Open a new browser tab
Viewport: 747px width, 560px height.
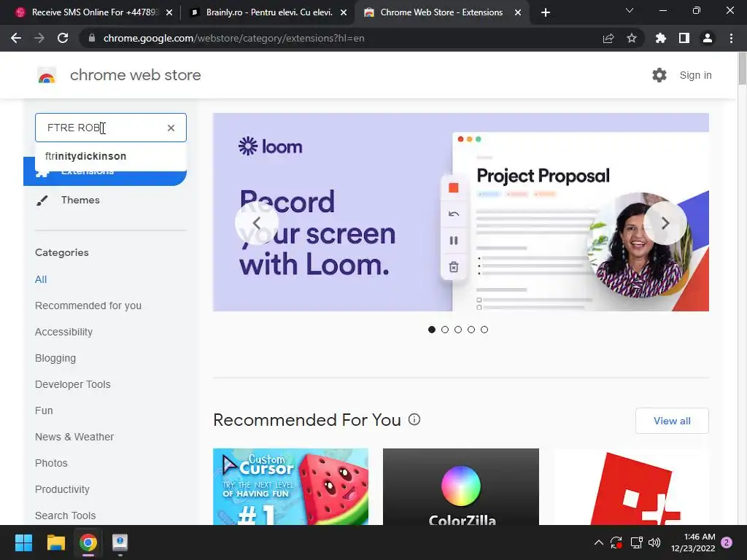click(546, 12)
